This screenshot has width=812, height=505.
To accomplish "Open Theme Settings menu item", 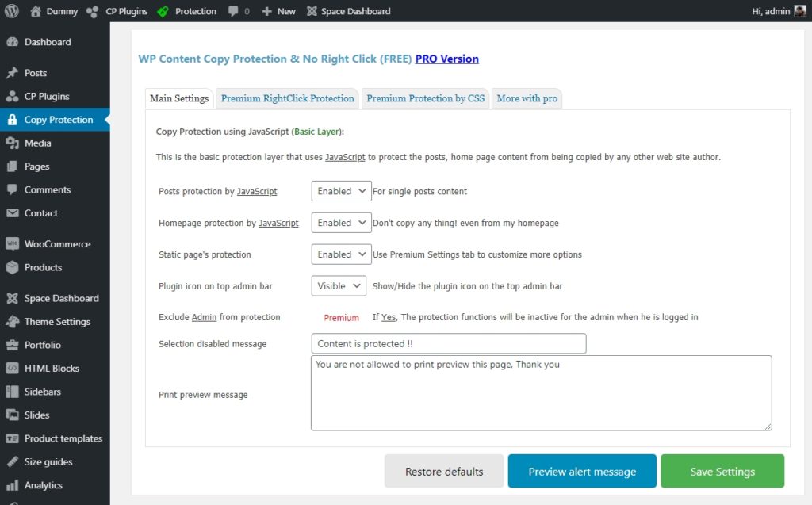I will [55, 322].
